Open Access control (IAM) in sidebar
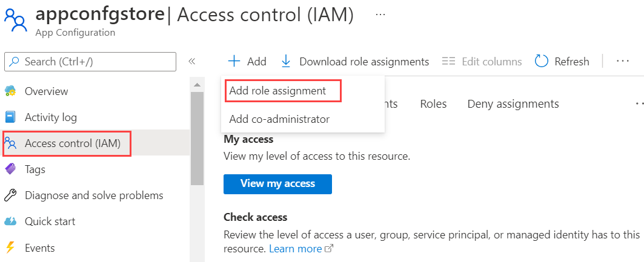 (x=72, y=143)
